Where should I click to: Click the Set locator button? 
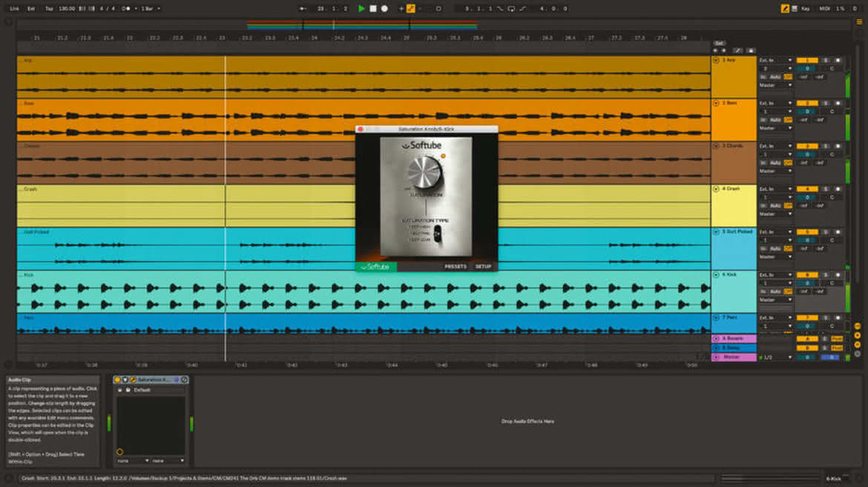(719, 42)
